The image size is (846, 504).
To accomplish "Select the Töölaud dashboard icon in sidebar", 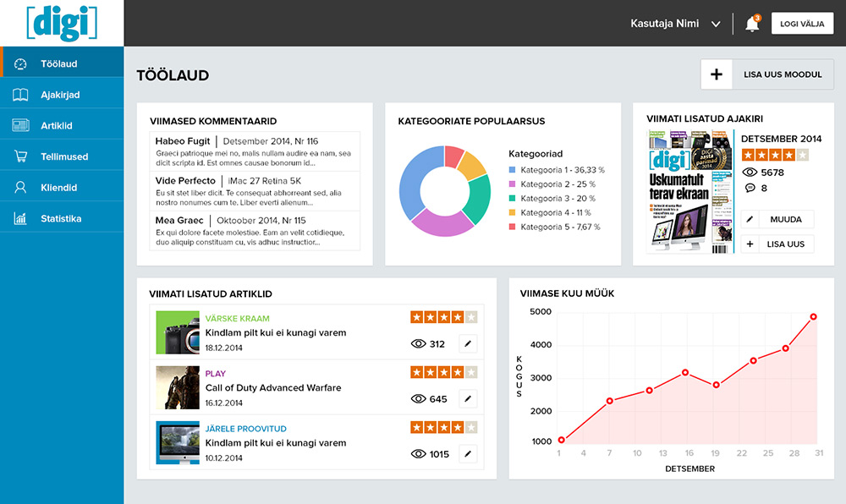I will (19, 63).
